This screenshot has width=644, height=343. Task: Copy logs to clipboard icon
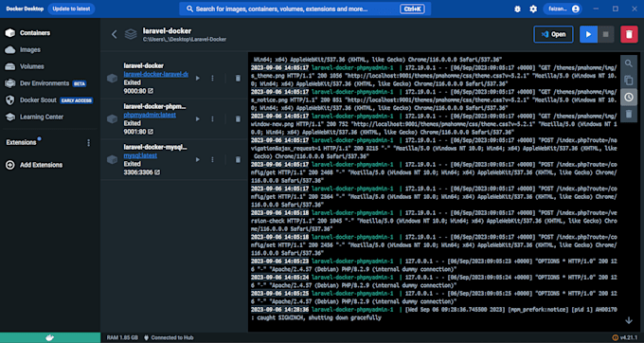629,81
